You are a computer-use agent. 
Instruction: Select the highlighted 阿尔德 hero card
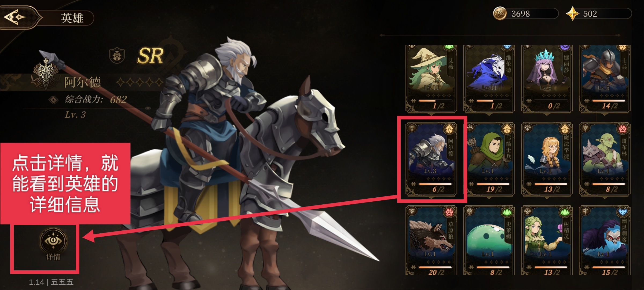click(x=431, y=159)
